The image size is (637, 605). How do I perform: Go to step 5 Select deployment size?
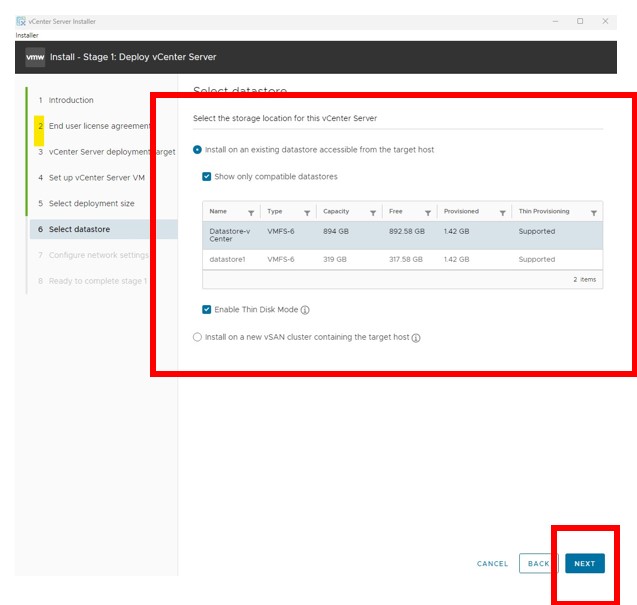click(91, 203)
